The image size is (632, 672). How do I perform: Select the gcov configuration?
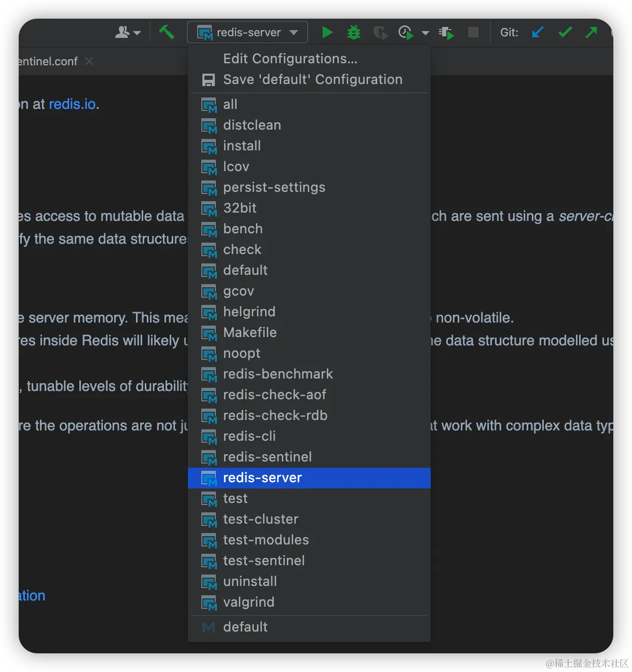click(x=309, y=291)
